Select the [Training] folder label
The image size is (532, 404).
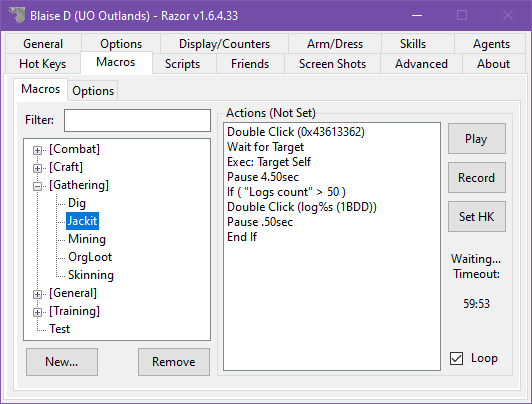[x=74, y=311]
